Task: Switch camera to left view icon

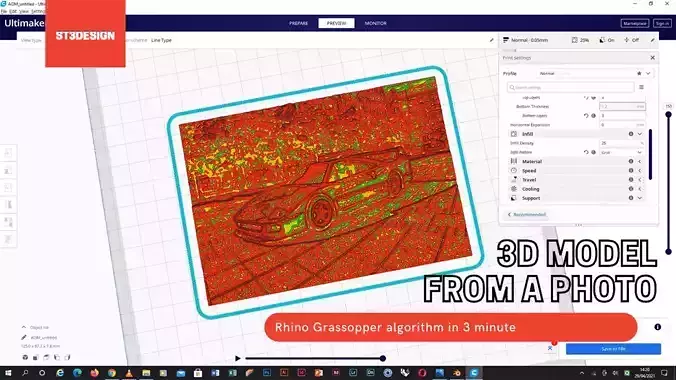Action: [56, 357]
